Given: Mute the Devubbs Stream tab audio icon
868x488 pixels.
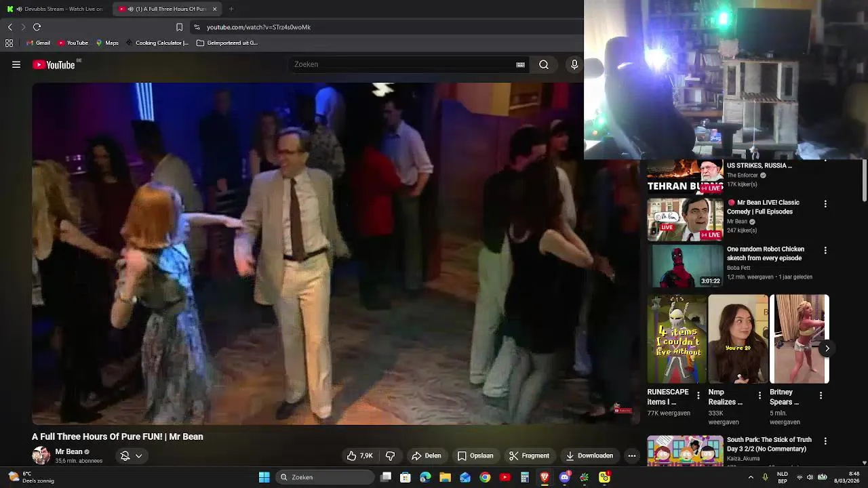Looking at the screenshot, I should (19, 9).
